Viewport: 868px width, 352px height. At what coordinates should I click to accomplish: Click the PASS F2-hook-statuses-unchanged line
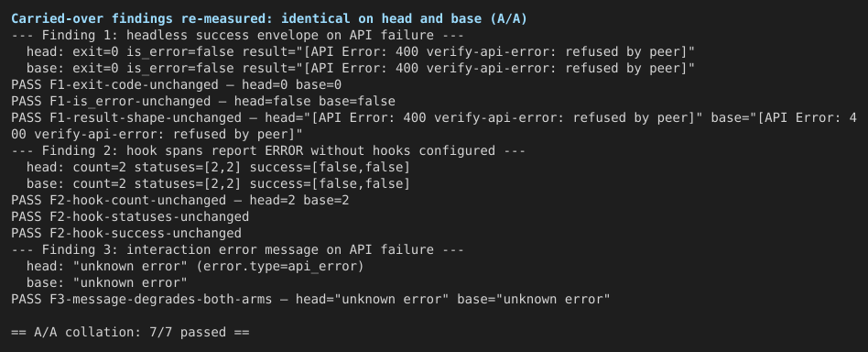[130, 216]
